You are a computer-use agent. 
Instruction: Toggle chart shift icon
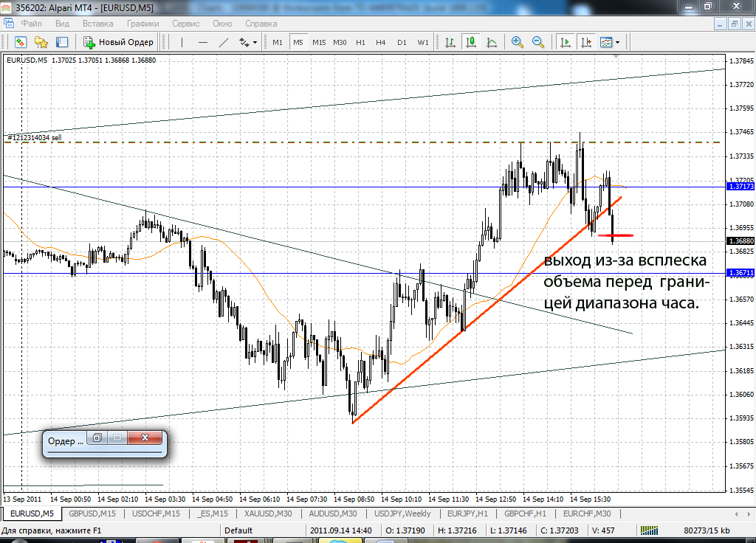click(x=585, y=42)
